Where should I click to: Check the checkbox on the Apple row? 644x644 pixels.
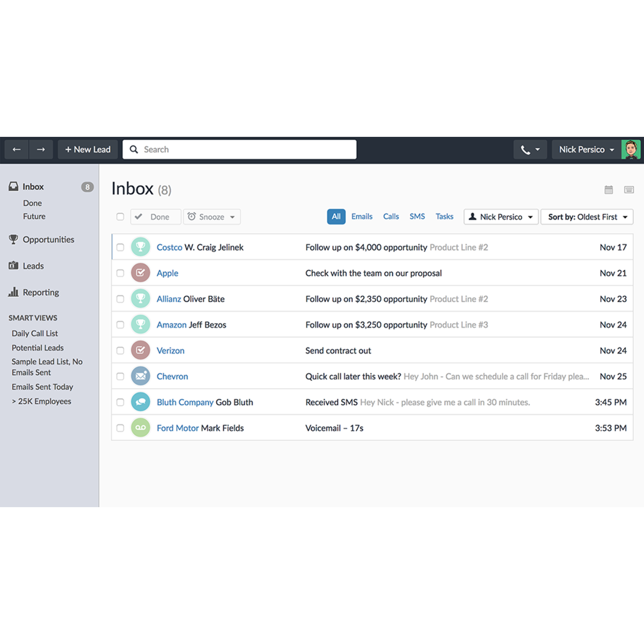(x=120, y=273)
